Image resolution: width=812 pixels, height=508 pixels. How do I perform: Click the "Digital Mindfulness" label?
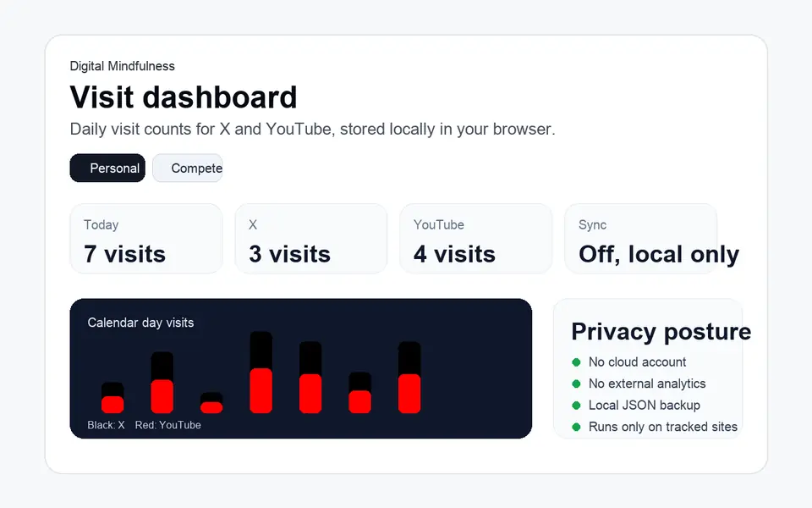point(122,66)
